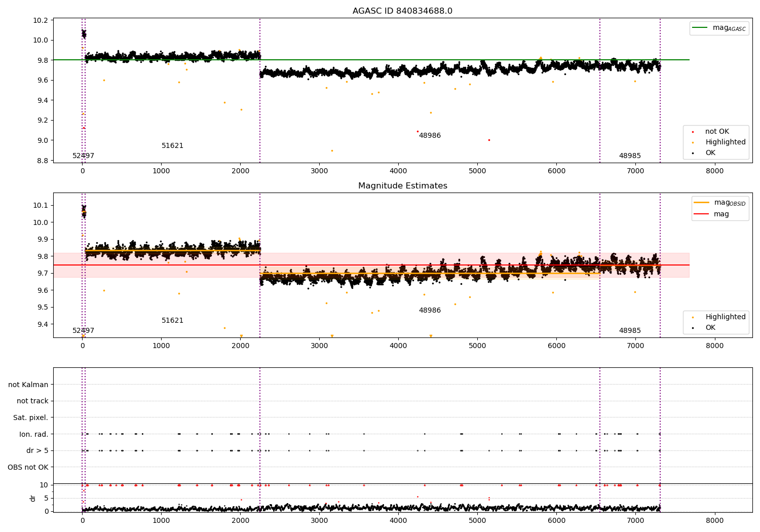Click the "9.5" y-axis tick label
The image size is (760, 532).
pos(43,308)
